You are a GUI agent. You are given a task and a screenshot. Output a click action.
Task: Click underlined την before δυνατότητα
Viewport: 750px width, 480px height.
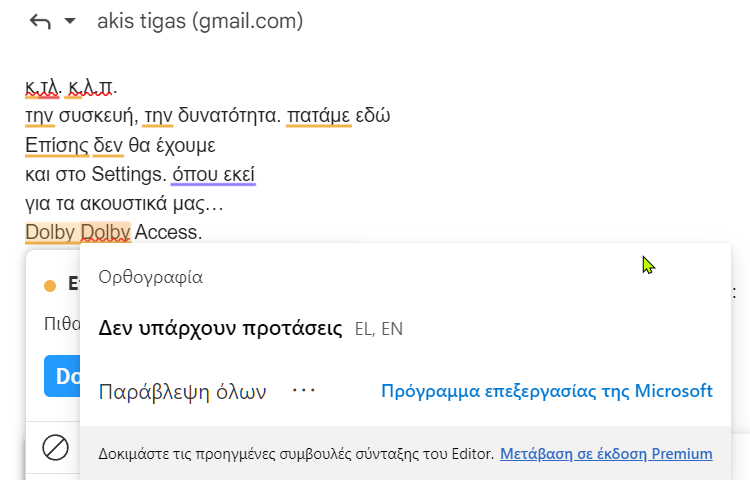157,116
